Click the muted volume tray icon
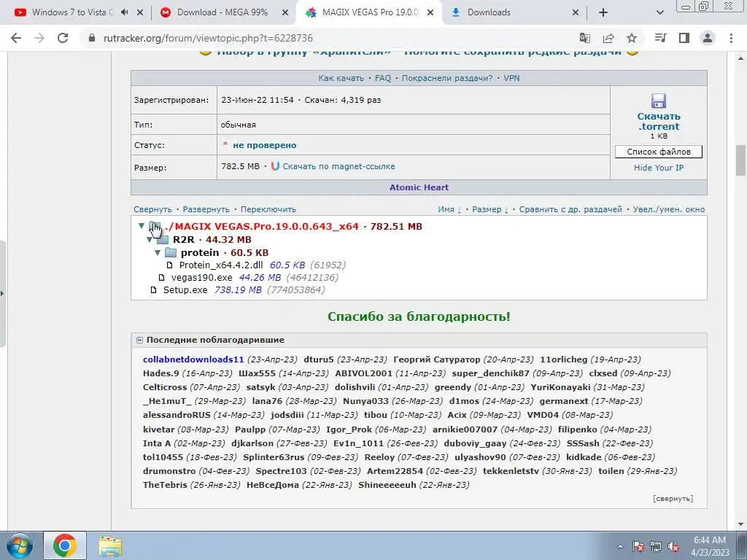Viewport: 747px width, 560px height. tap(673, 546)
